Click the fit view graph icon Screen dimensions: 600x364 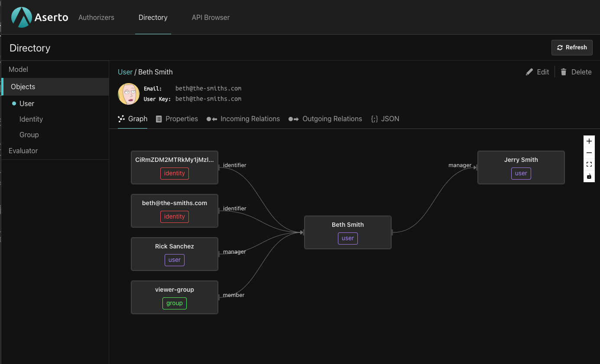point(589,165)
